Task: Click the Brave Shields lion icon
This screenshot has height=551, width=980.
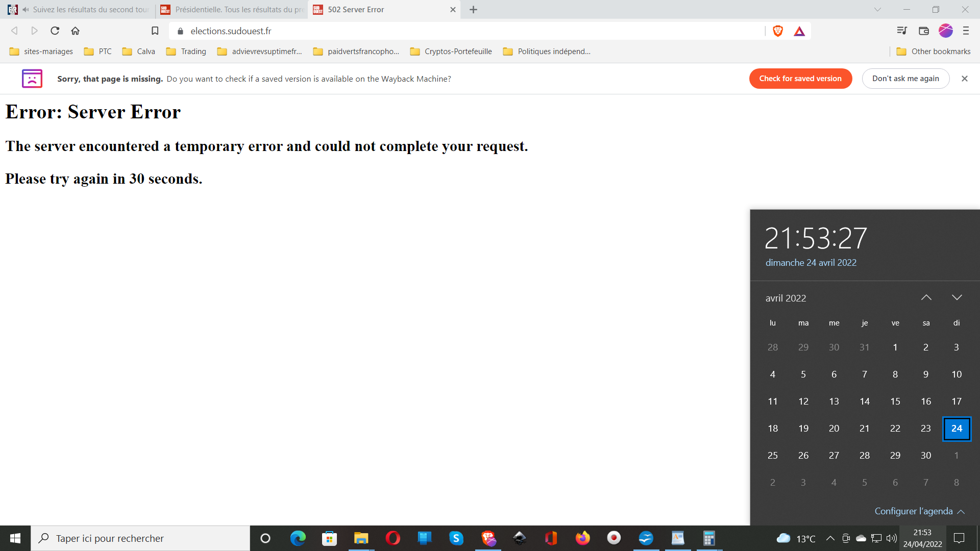Action: (x=778, y=31)
